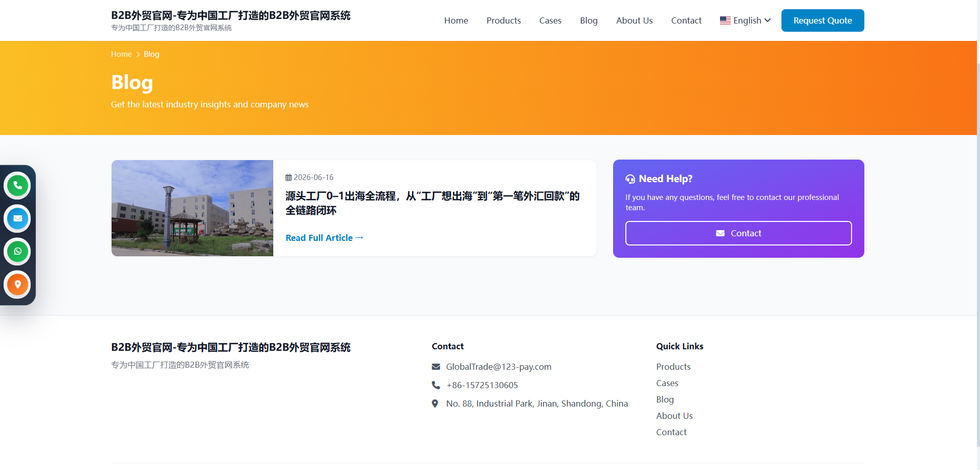Click the footer company name heading
Image resolution: width=980 pixels, height=470 pixels.
(x=231, y=347)
